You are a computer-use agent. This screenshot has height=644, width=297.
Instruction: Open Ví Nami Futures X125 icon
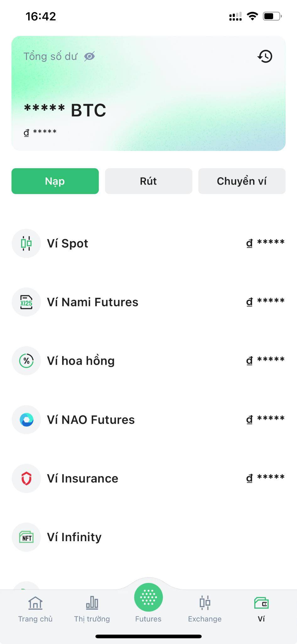26,302
